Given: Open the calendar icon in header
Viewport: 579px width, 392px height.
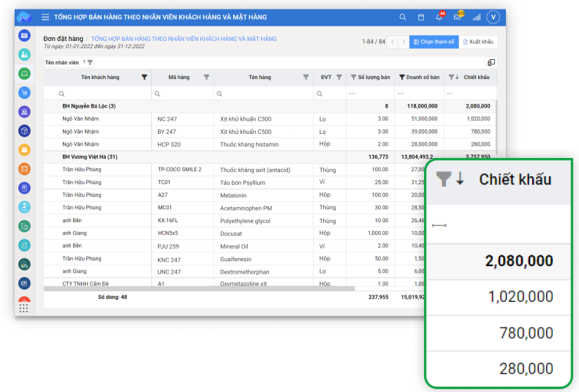Looking at the screenshot, I should coord(421,17).
